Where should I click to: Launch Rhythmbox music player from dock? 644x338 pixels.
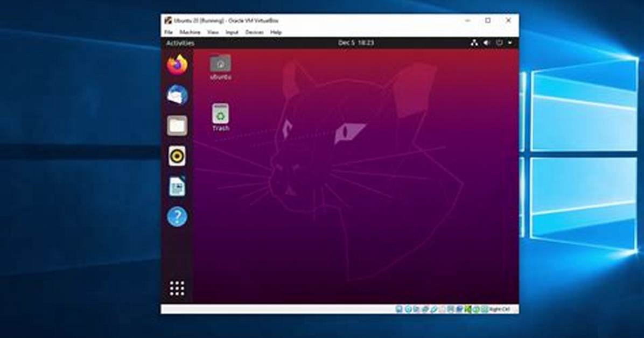point(177,156)
